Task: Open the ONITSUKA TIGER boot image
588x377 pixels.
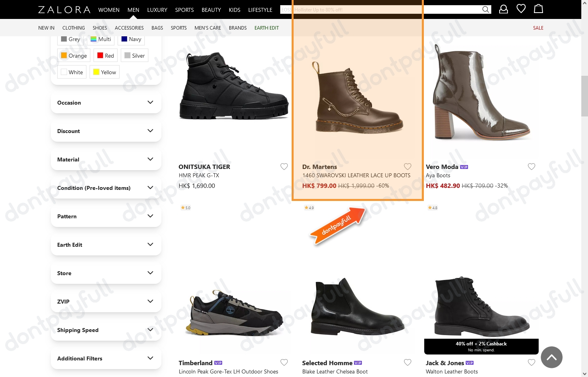Action: (234, 86)
